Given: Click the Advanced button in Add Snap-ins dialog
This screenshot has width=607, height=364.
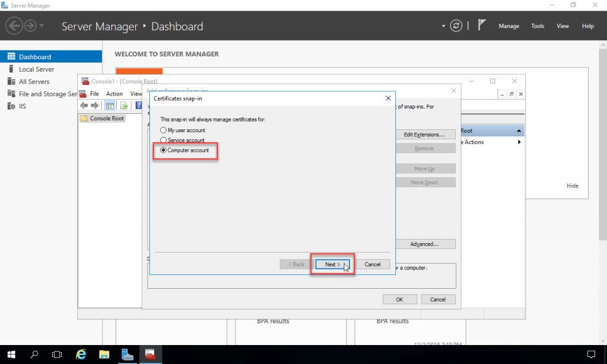Looking at the screenshot, I should (426, 244).
